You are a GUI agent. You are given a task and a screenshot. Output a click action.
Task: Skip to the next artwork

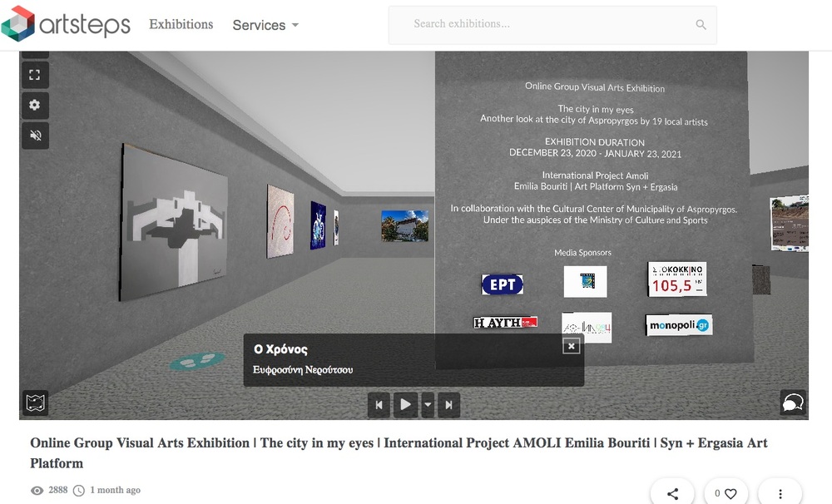click(x=448, y=405)
